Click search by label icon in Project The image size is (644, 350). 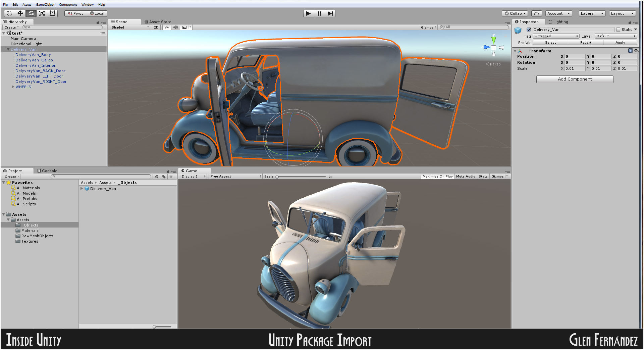pos(164,177)
